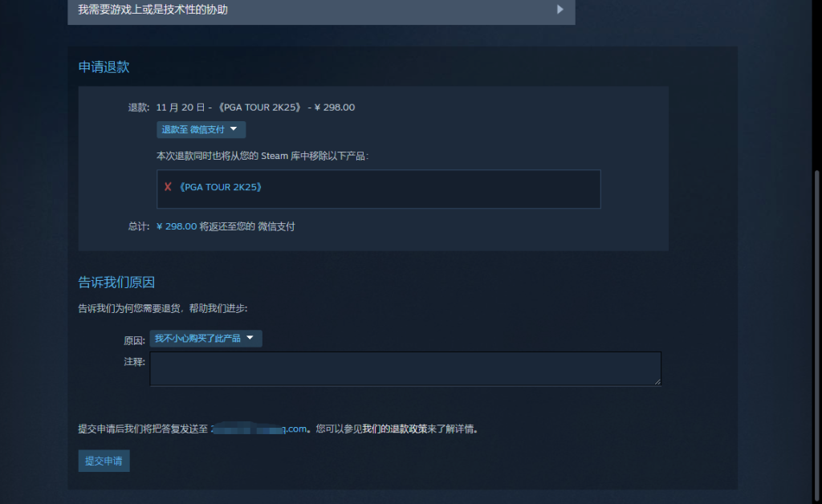
Task: Expand the 我需要游戏上或是技术性的协助 row
Action: point(321,10)
